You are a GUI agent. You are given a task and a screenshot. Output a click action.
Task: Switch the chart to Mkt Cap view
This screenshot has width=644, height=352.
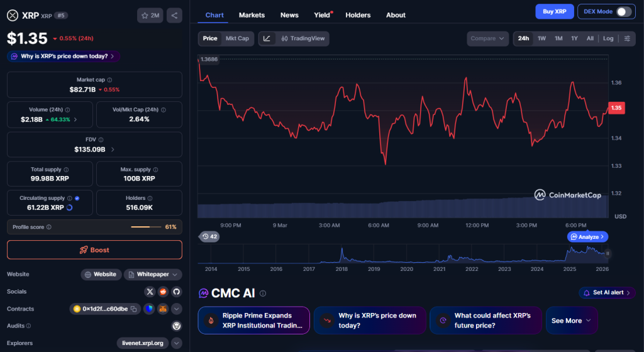[x=237, y=39]
